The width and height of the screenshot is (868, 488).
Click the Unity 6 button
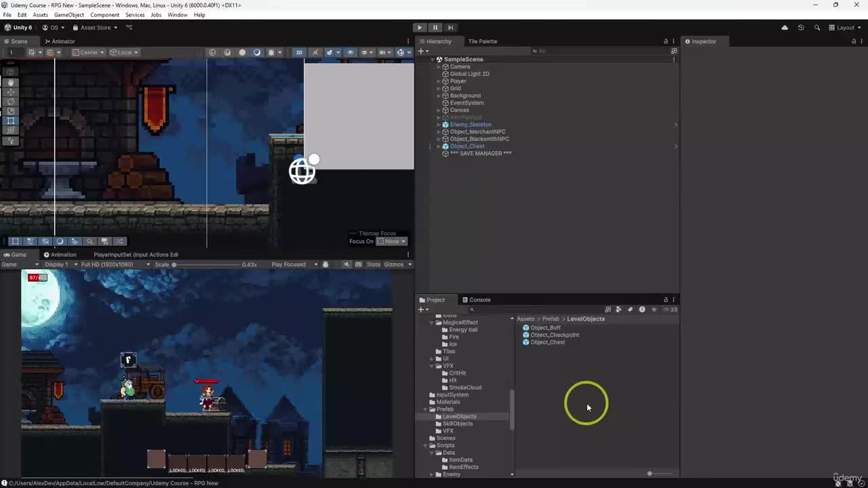click(18, 28)
